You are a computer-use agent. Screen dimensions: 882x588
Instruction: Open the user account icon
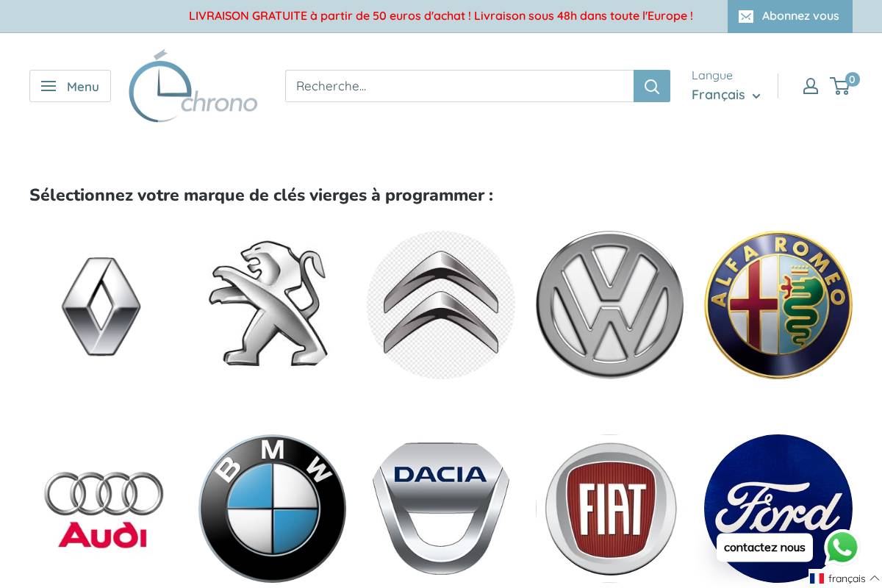click(811, 86)
